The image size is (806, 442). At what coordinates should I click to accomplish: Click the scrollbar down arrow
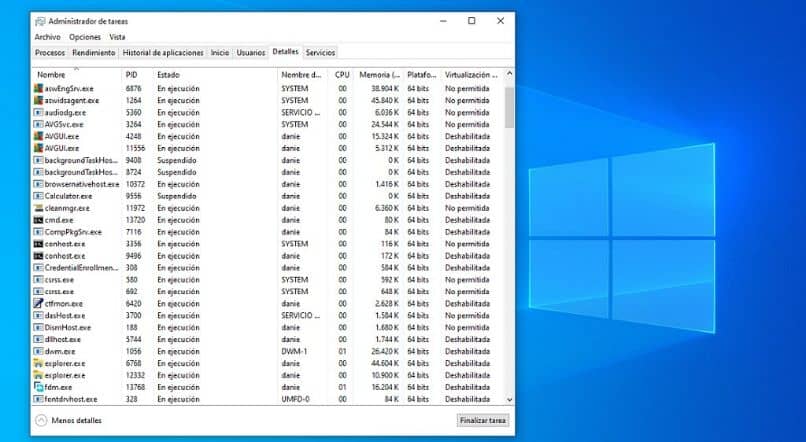(x=509, y=399)
